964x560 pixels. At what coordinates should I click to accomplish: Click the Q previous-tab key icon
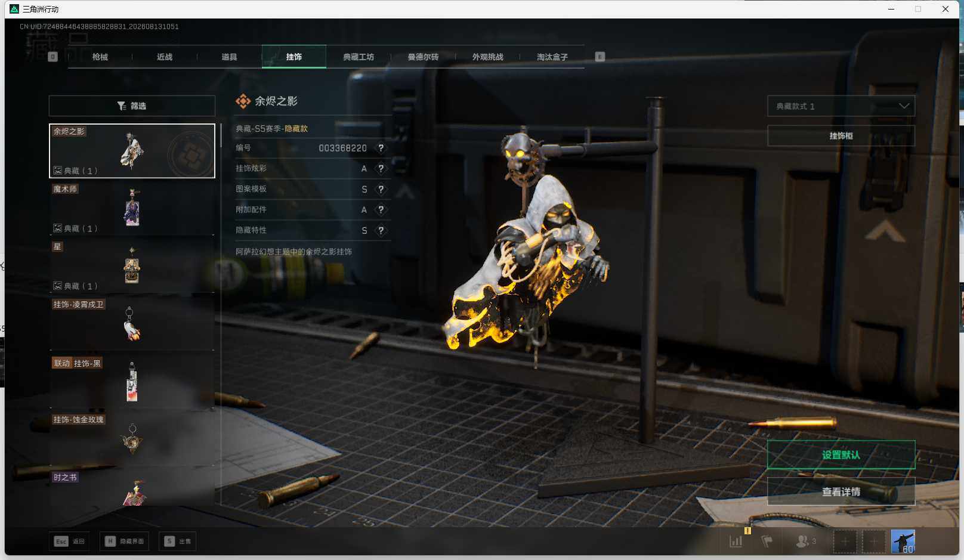point(52,57)
